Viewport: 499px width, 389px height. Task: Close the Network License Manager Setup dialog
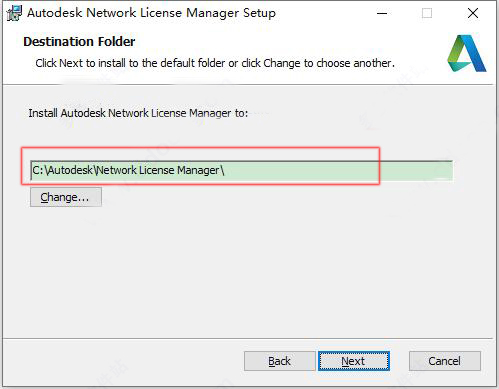tap(473, 13)
